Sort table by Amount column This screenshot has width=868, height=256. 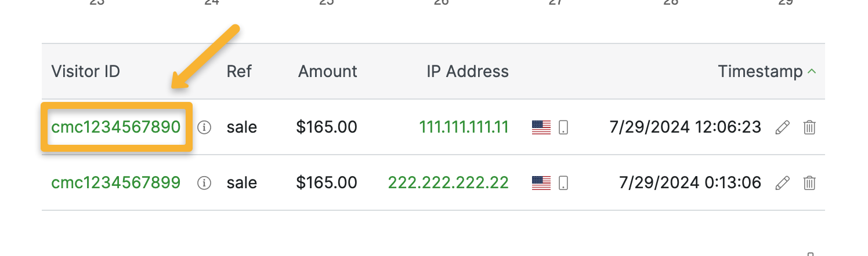(327, 72)
